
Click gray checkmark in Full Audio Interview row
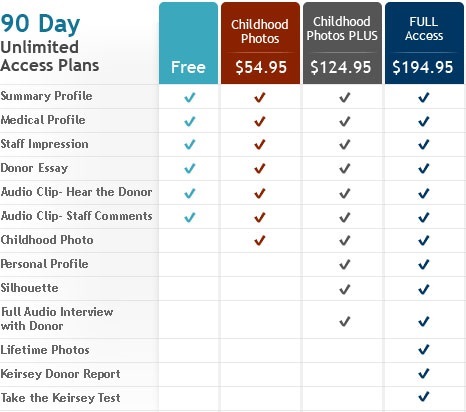coord(345,321)
